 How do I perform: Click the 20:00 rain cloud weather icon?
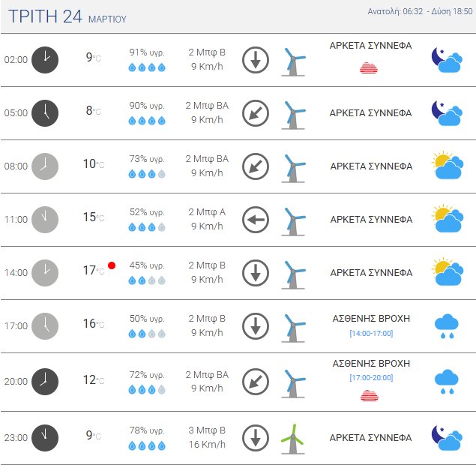(x=448, y=381)
